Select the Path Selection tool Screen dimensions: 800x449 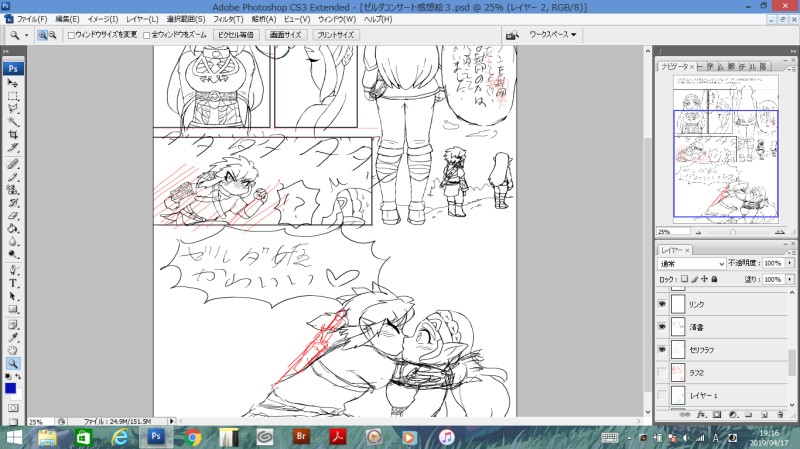(13, 296)
